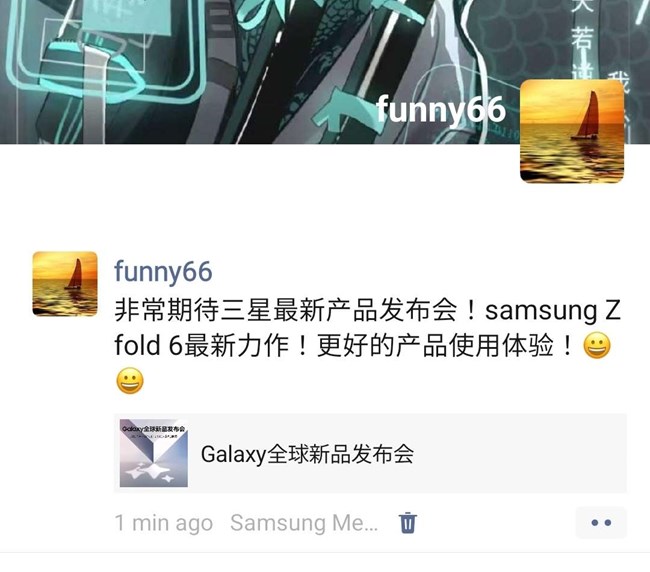Tap the white funny66 name on the cover

tap(441, 110)
